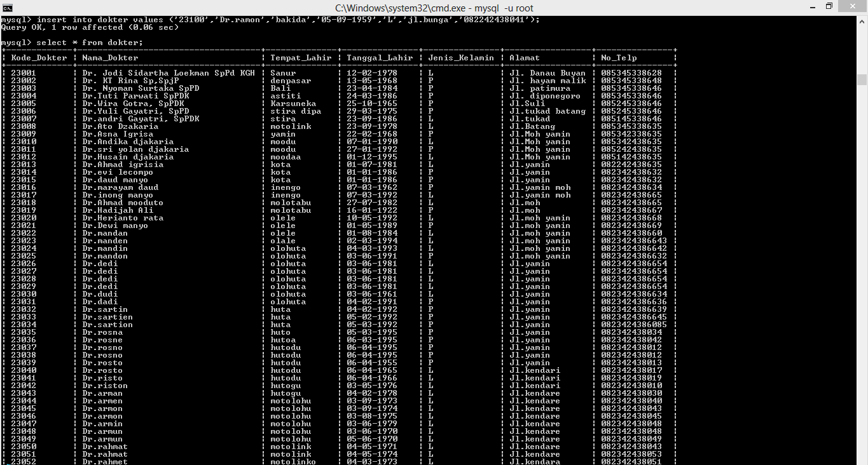Select column header No_Telp

(x=619, y=58)
